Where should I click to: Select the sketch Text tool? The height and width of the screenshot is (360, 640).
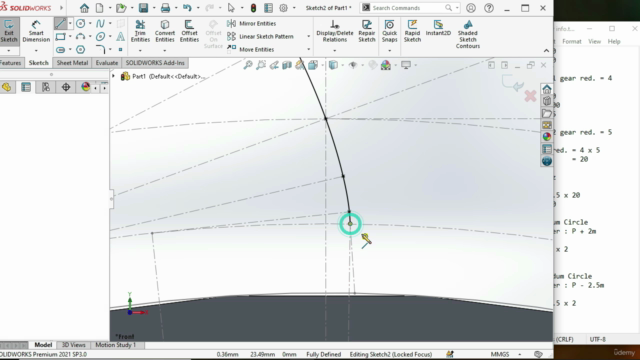120,37
